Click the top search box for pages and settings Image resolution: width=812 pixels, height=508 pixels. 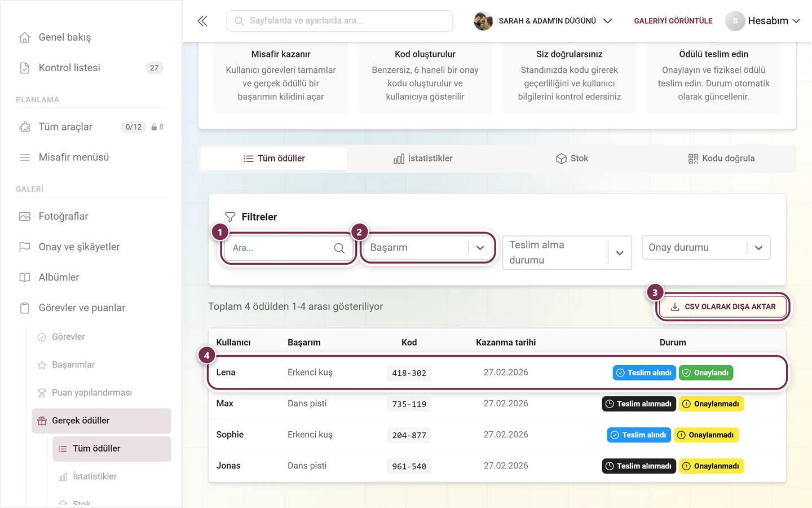339,21
